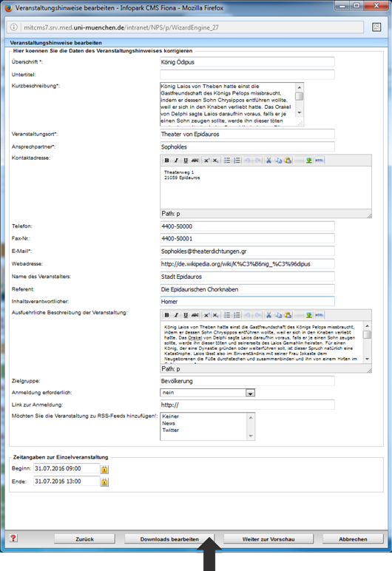Toggle bold in Kontaktadresse editor toolbar
The width and height of the screenshot is (392, 571).
click(167, 161)
